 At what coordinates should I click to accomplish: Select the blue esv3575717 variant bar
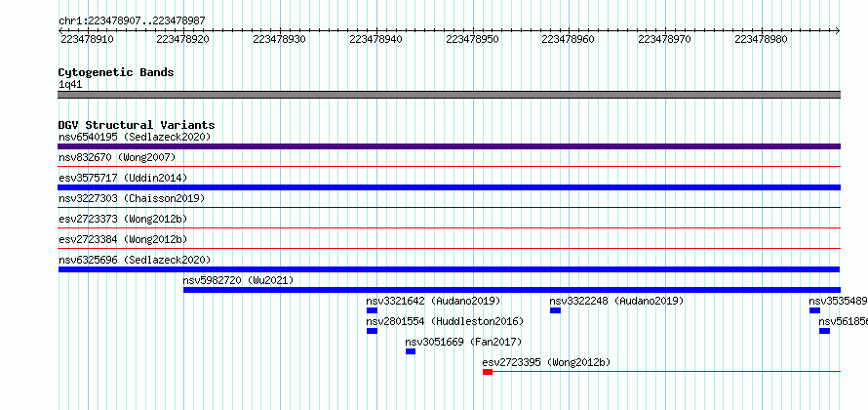(x=449, y=187)
